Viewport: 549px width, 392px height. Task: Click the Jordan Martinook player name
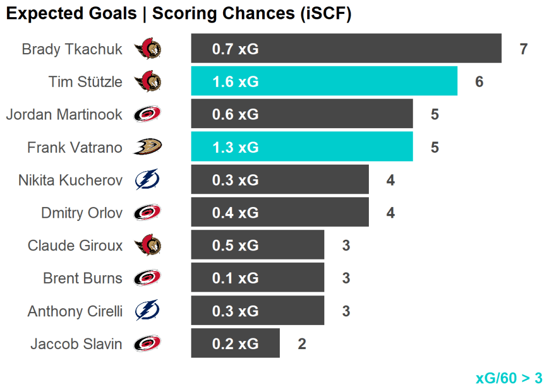(64, 114)
